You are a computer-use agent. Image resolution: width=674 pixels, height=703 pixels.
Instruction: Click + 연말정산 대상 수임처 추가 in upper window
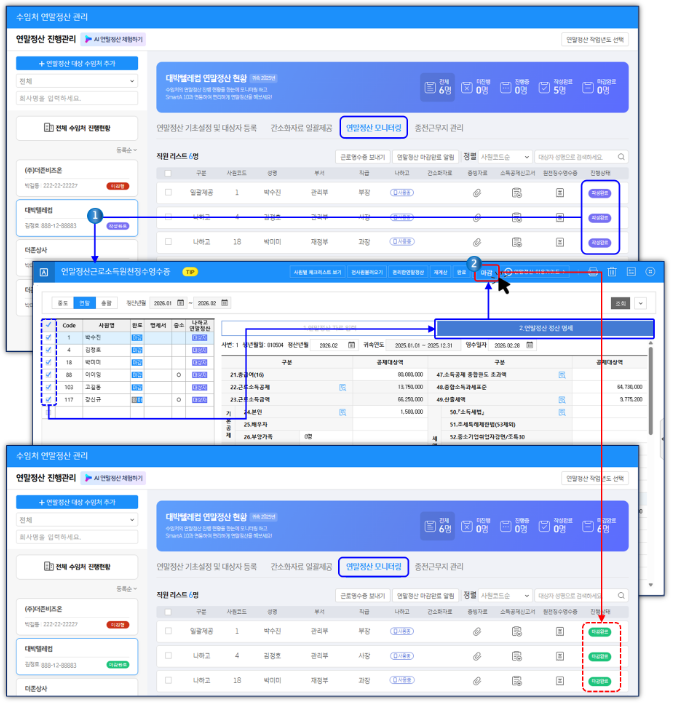point(77,64)
